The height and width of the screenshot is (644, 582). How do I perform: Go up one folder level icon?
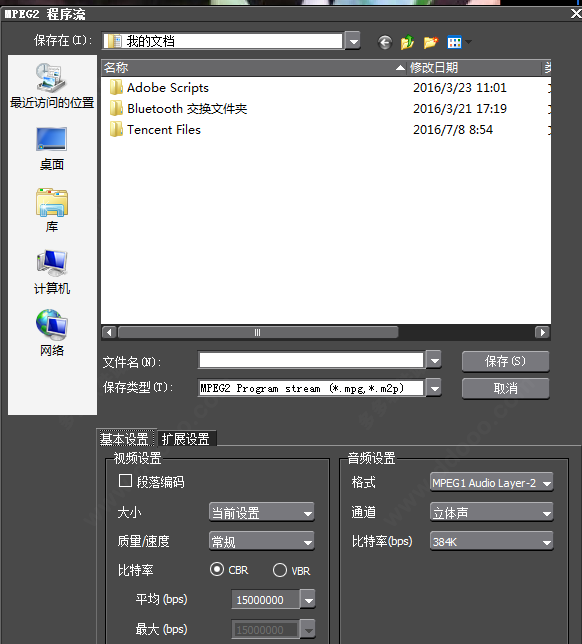point(407,42)
